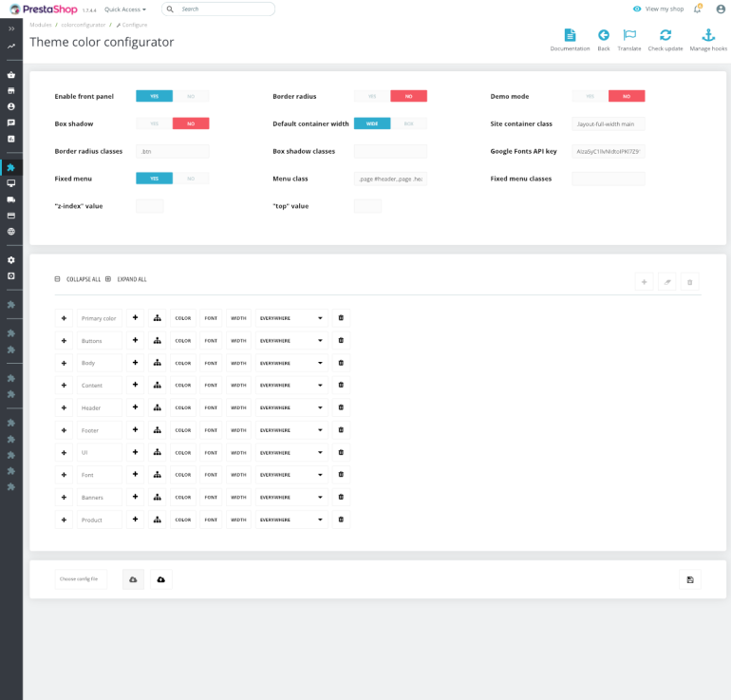Click Modules breadcrumb
The width and height of the screenshot is (731, 700).
click(41, 25)
